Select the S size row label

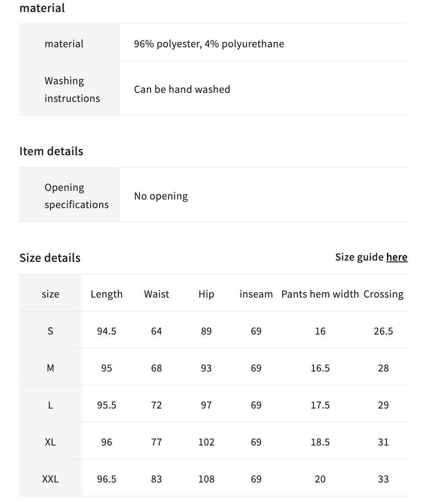pyautogui.click(x=50, y=331)
